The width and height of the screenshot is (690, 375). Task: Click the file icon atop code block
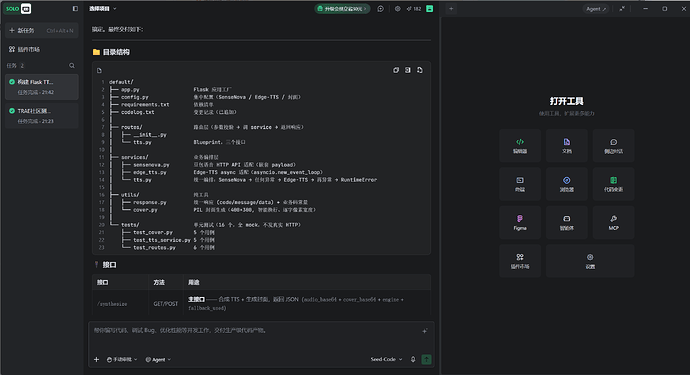click(x=99, y=70)
